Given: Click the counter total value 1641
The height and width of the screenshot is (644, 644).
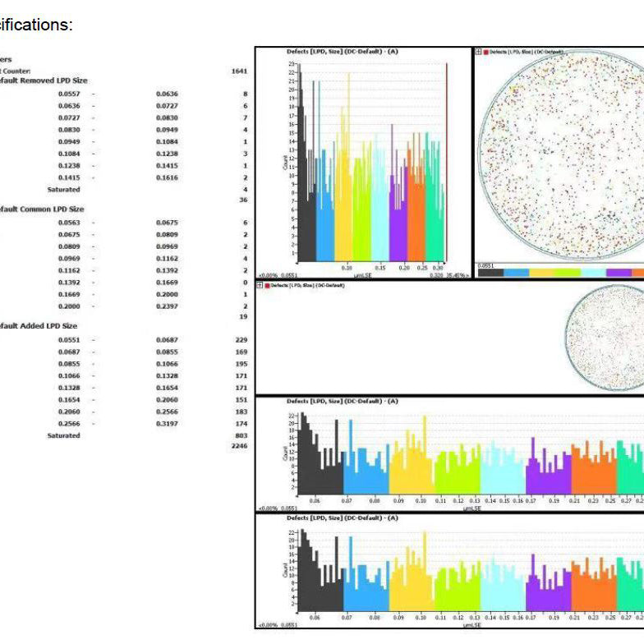Looking at the screenshot, I should pyautogui.click(x=240, y=71).
